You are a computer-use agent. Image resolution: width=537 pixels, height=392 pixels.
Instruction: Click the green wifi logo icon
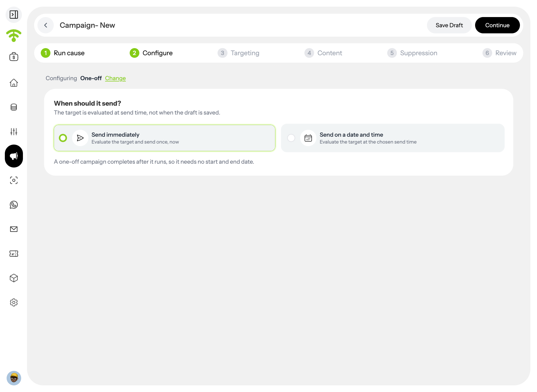[x=14, y=35]
